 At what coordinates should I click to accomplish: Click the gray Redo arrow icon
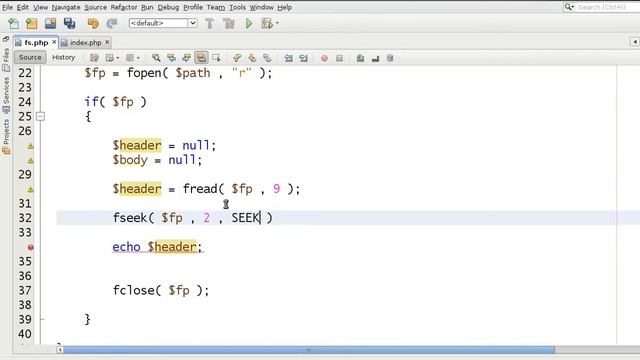tap(112, 23)
